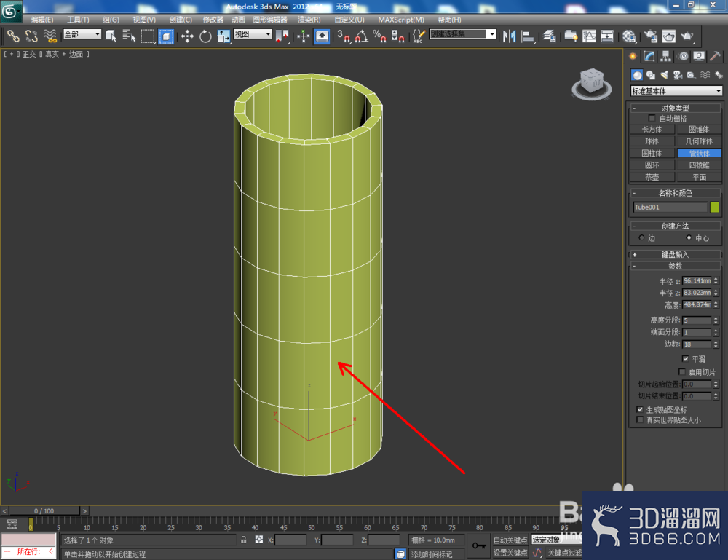
Task: Open the Select by Name list tool
Action: [x=129, y=36]
